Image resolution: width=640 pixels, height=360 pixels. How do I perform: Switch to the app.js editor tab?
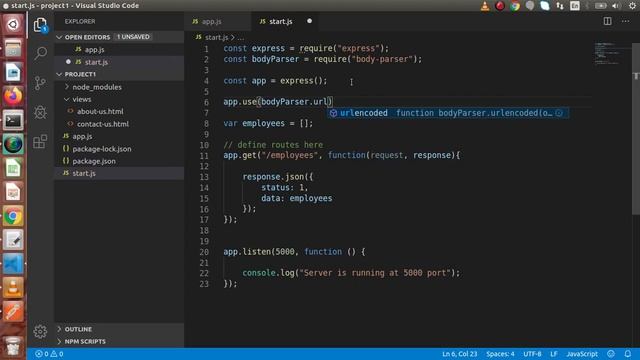(x=211, y=21)
